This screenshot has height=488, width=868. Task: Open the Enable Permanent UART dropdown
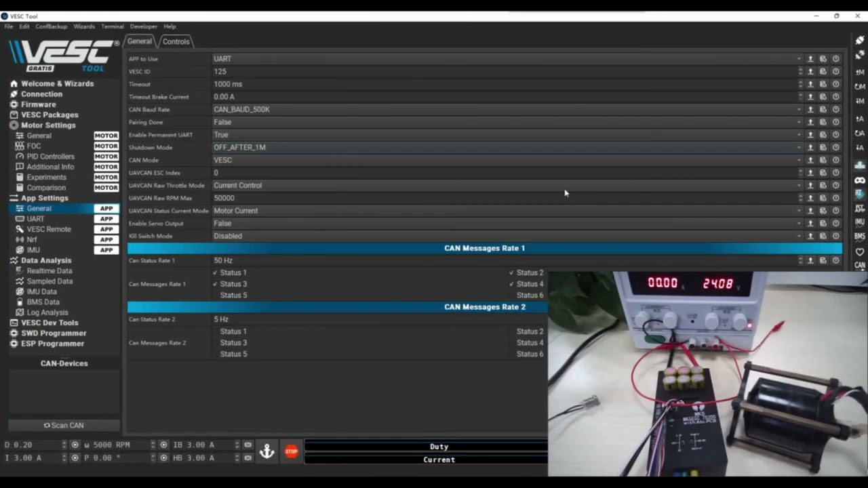(507, 135)
